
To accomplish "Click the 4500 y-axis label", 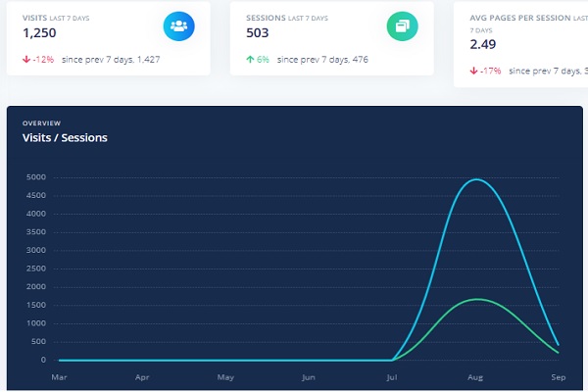I will (x=36, y=195).
